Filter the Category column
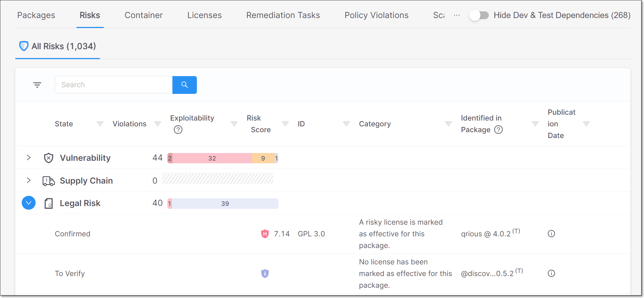 (449, 124)
